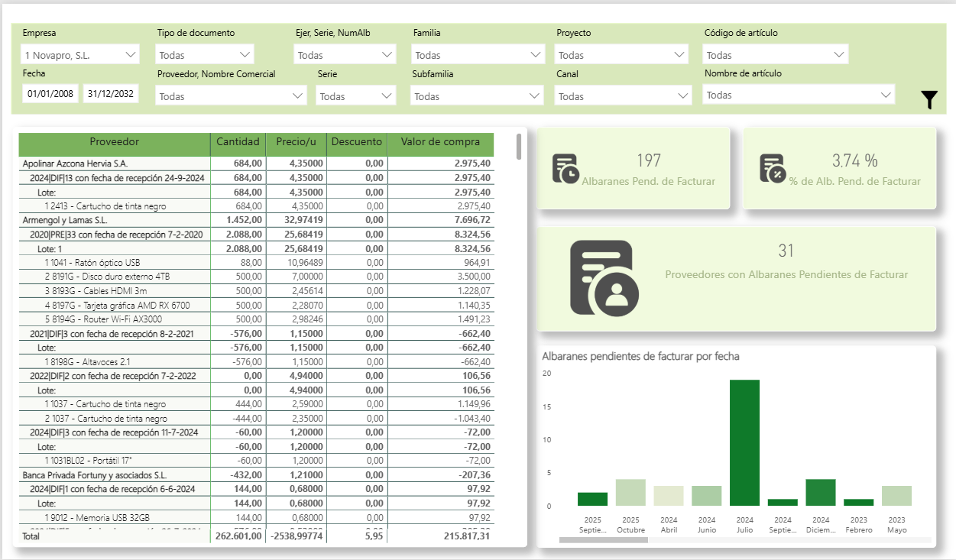Viewport: 956px width, 560px height.
Task: Select the 2024 Julio bar in chart
Action: point(744,442)
